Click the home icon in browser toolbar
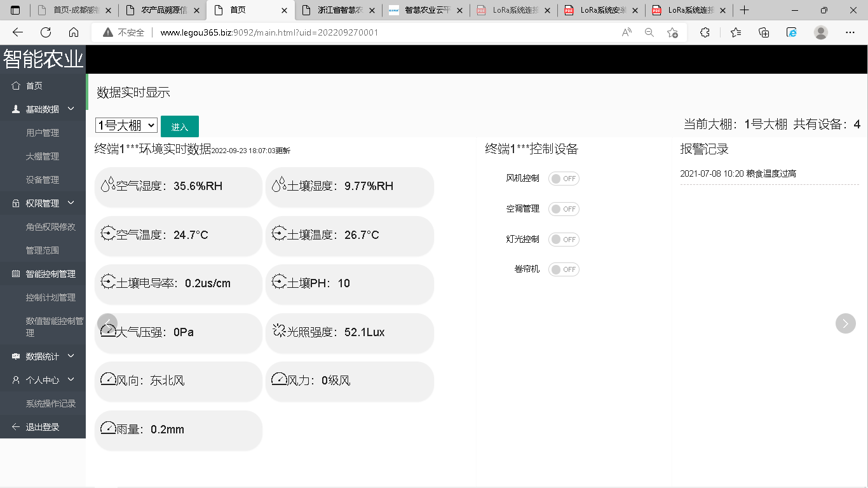This screenshot has height=488, width=868. coord(74,32)
